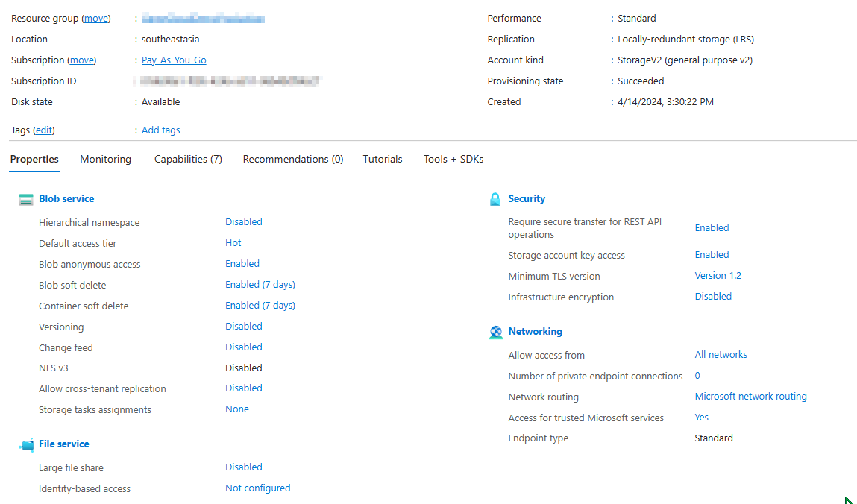Select the Properties tab
This screenshot has height=504, width=857.
tap(34, 159)
